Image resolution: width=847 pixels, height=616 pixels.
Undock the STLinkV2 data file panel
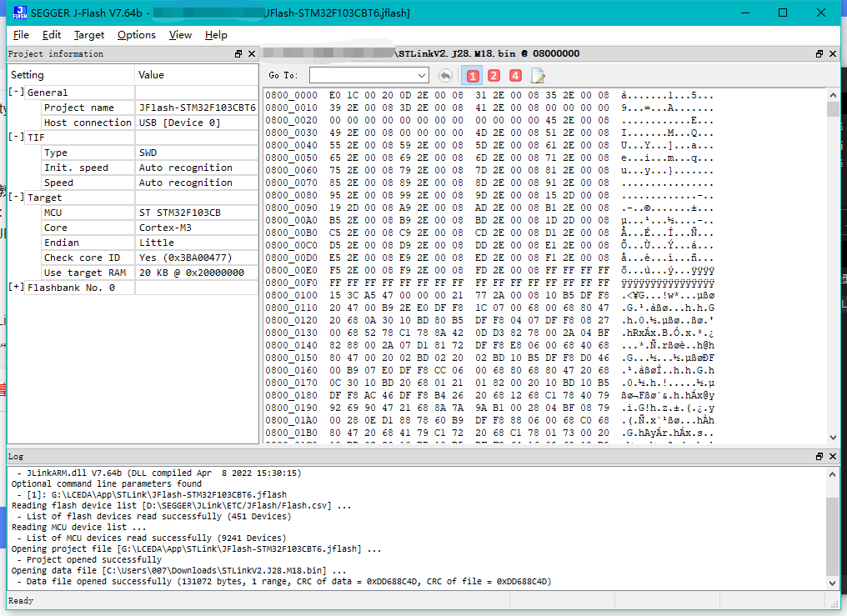tap(819, 54)
